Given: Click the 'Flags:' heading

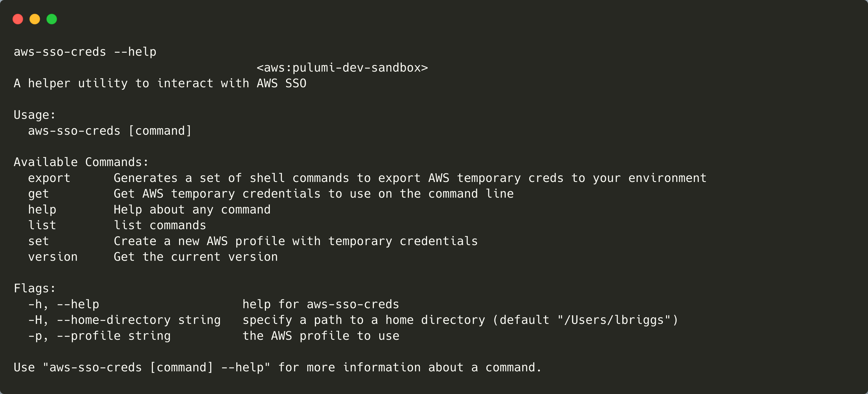Looking at the screenshot, I should click(x=35, y=289).
